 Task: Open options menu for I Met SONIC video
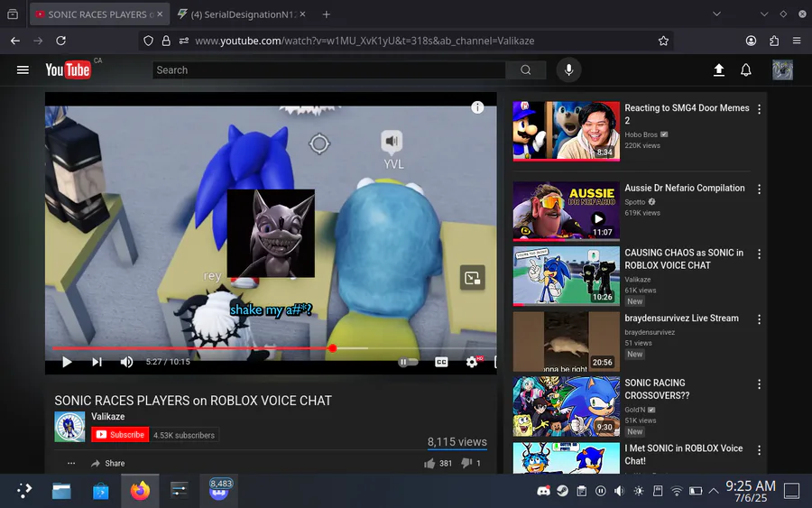click(x=759, y=450)
